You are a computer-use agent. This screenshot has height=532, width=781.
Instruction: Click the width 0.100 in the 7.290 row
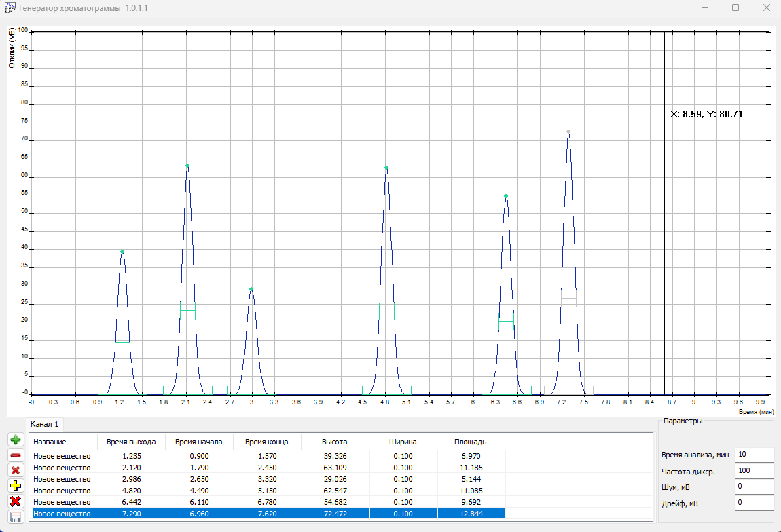[403, 514]
